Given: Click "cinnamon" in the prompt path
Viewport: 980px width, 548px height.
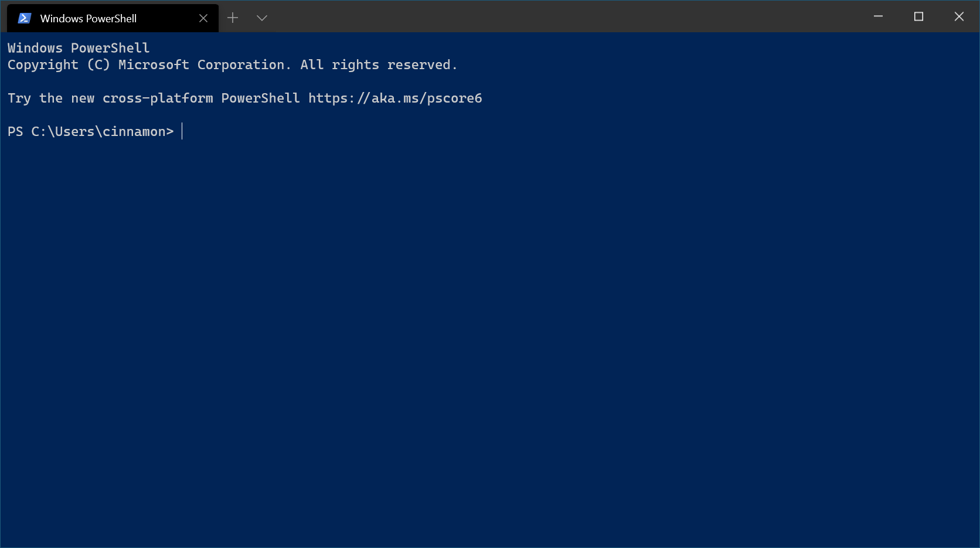Looking at the screenshot, I should tap(134, 132).
